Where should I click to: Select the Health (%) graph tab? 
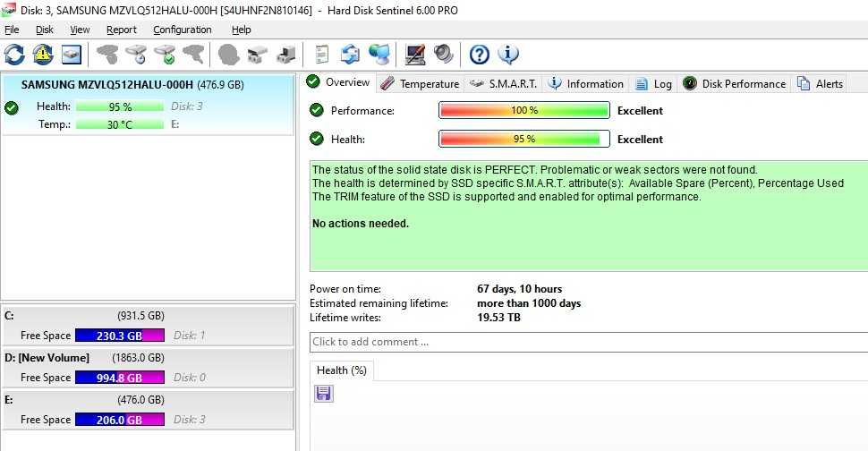pos(342,370)
